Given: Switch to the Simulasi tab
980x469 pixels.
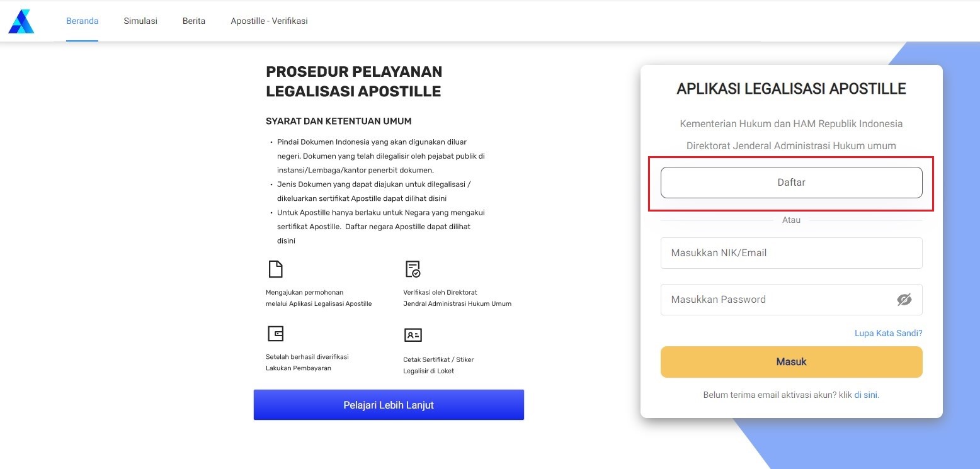Looking at the screenshot, I should 140,21.
